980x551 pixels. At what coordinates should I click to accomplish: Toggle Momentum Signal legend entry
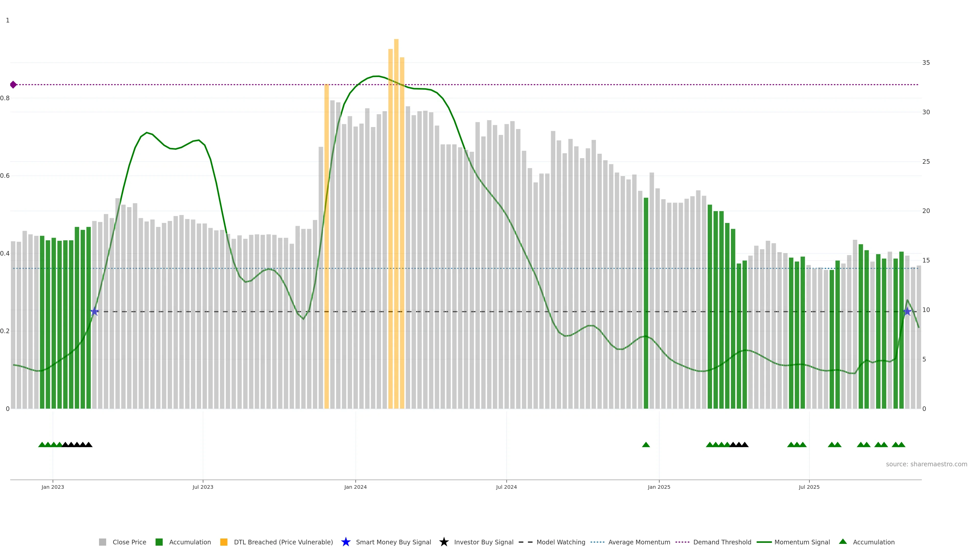point(802,542)
